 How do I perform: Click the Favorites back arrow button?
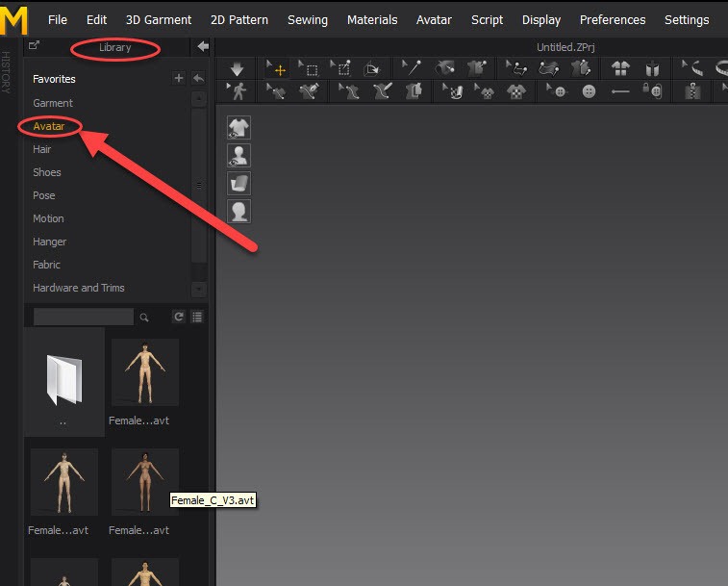coord(198,78)
